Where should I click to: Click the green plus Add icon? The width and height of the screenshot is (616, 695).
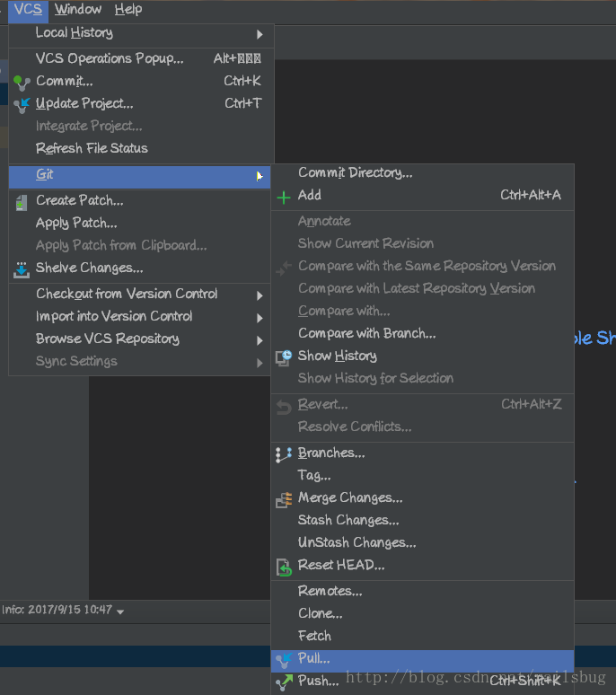pos(284,197)
